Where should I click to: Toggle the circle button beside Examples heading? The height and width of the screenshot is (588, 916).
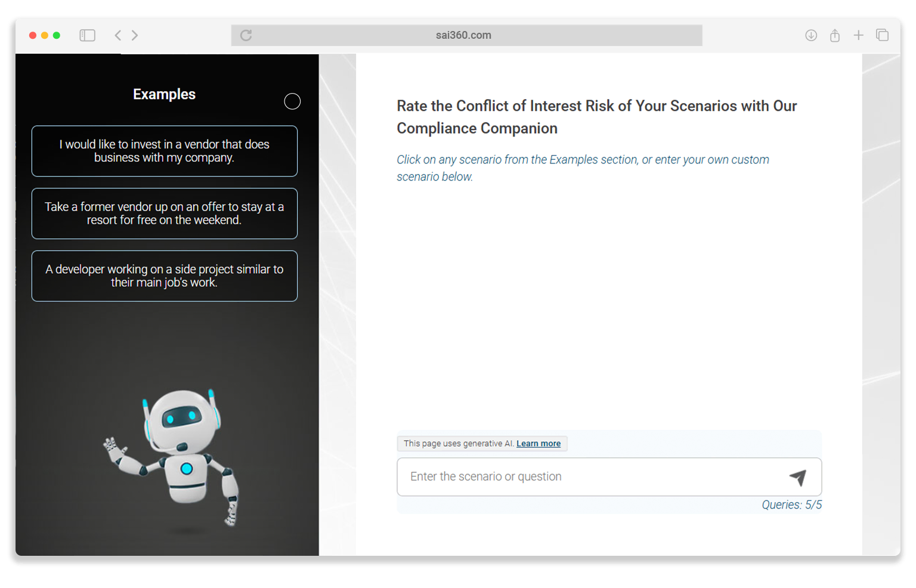click(x=292, y=101)
